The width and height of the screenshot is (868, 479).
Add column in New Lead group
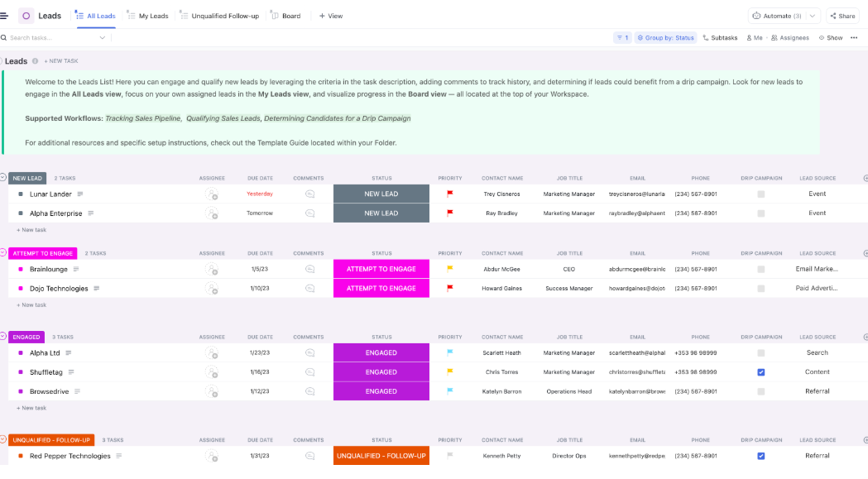(866, 179)
